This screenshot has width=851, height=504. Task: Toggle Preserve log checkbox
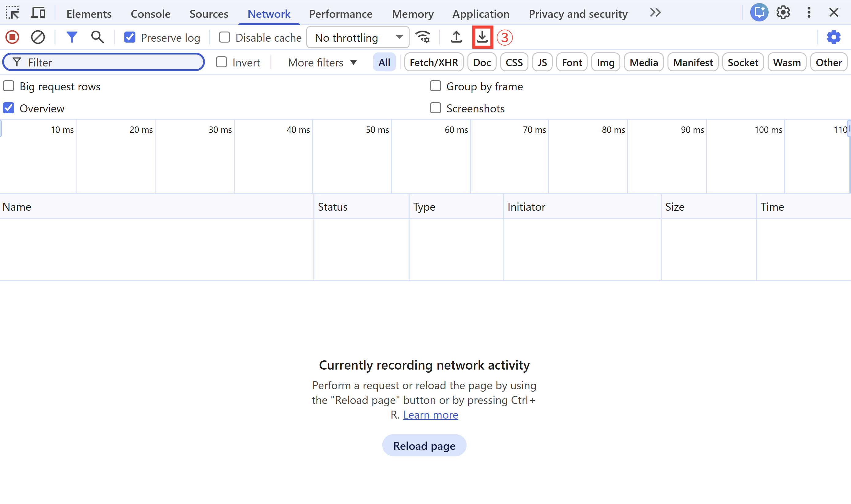130,37
